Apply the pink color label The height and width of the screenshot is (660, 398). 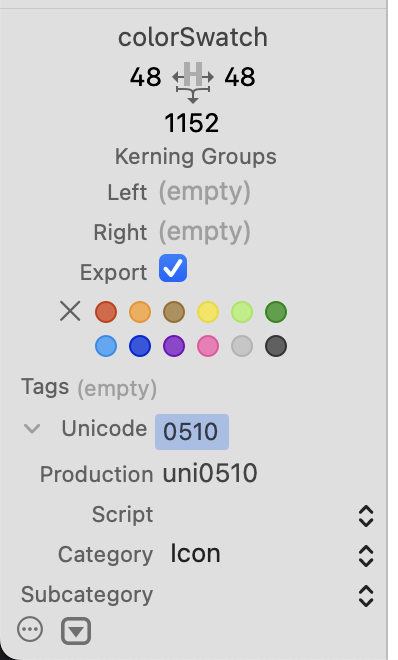click(208, 346)
